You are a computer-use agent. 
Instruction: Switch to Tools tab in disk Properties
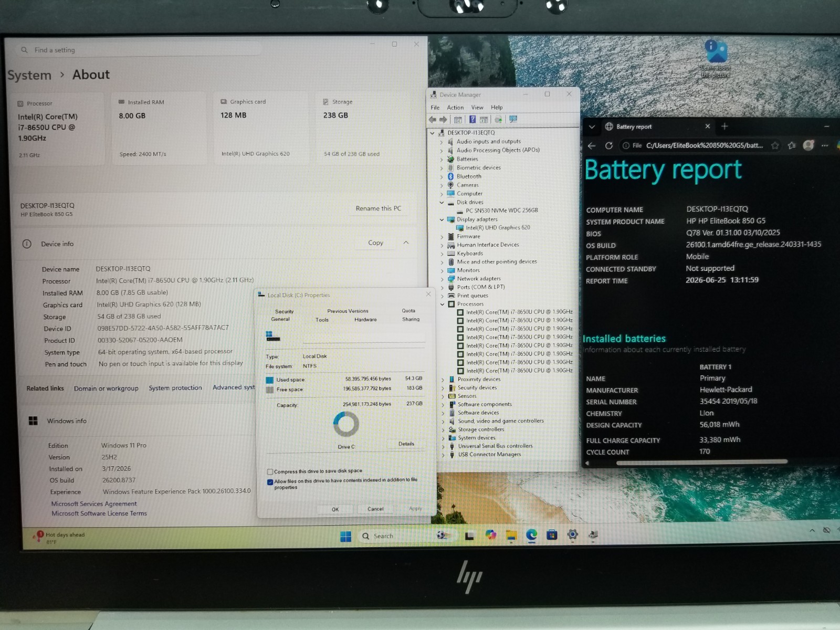pyautogui.click(x=322, y=320)
